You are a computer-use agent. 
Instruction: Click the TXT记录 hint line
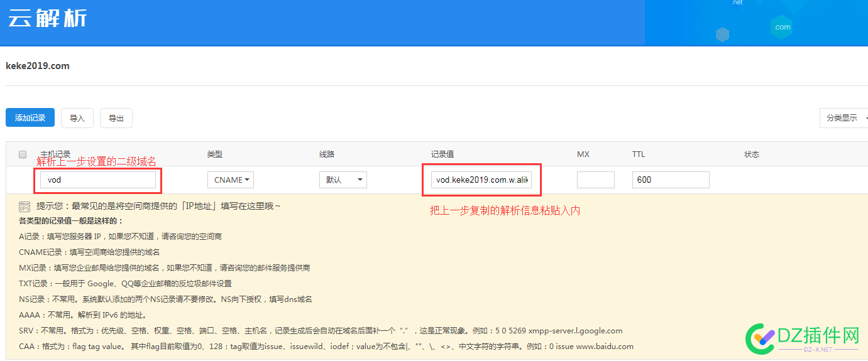pyautogui.click(x=125, y=284)
